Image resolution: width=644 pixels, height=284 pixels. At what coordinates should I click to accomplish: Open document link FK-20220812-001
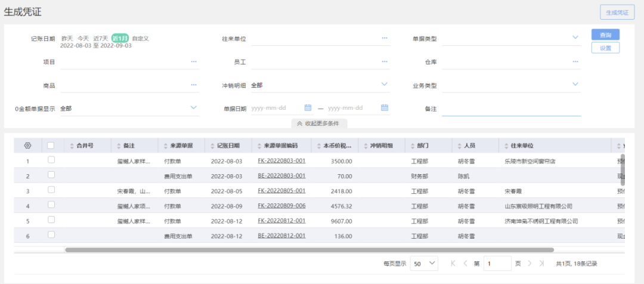point(281,221)
